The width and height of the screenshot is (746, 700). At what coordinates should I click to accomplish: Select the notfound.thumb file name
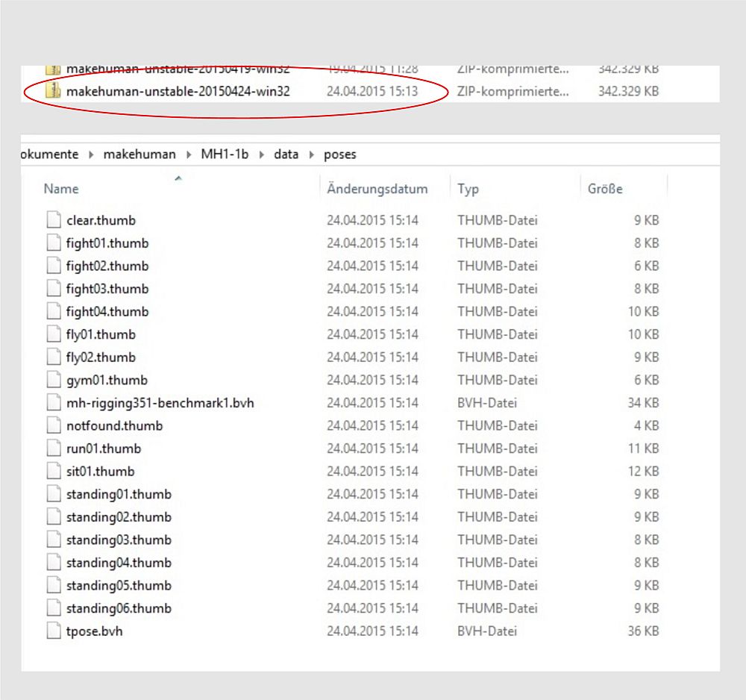115,426
